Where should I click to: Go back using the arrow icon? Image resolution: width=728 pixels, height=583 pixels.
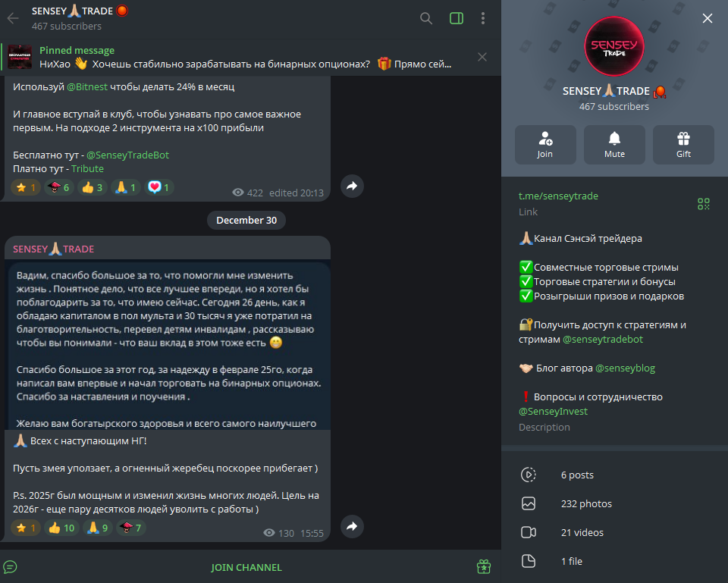pyautogui.click(x=13, y=18)
